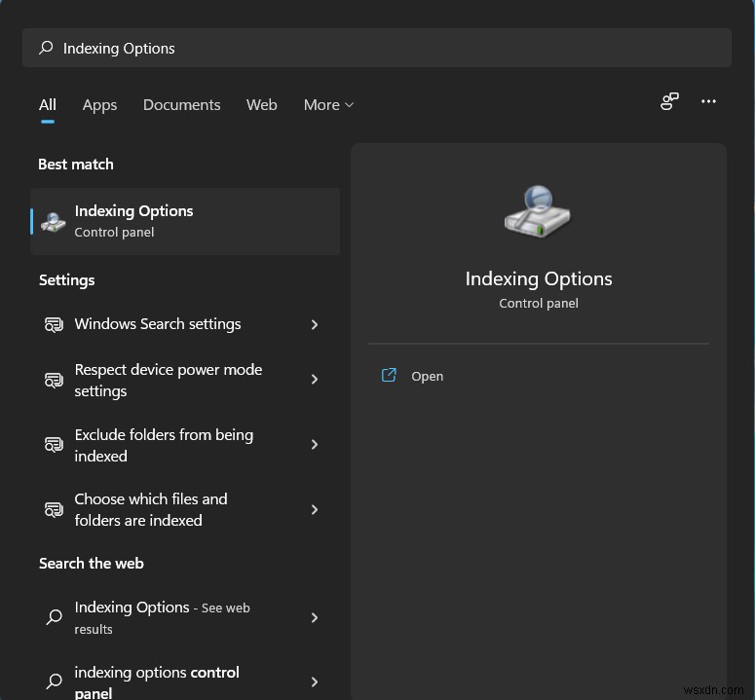Click the Indexing Options search input field
Screen dimensions: 755x700
377,48
